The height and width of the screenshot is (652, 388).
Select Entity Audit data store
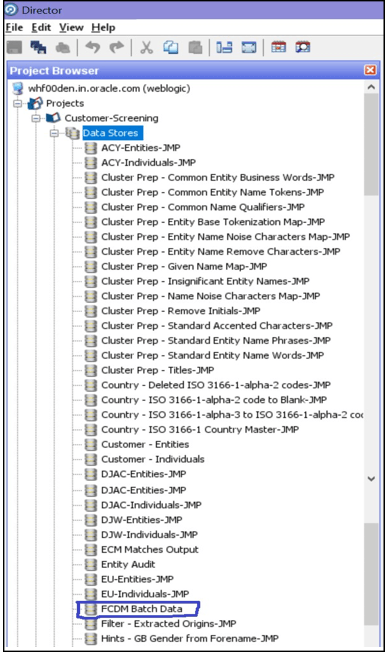128,564
